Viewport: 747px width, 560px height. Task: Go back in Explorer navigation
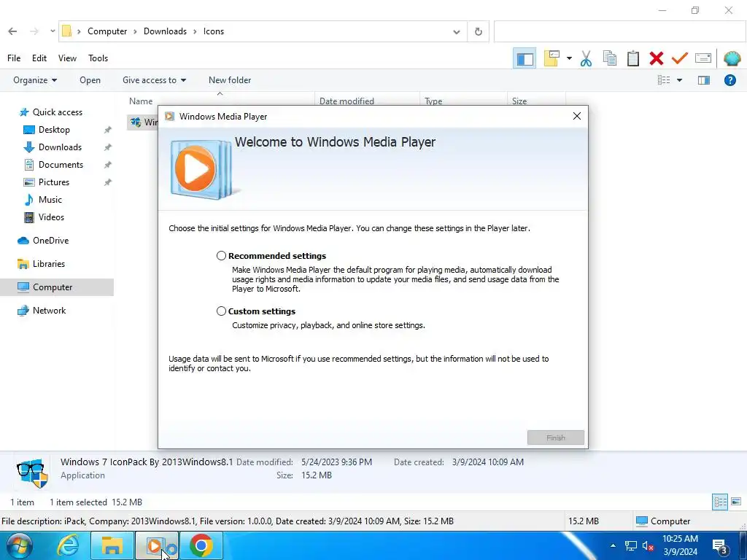(13, 31)
